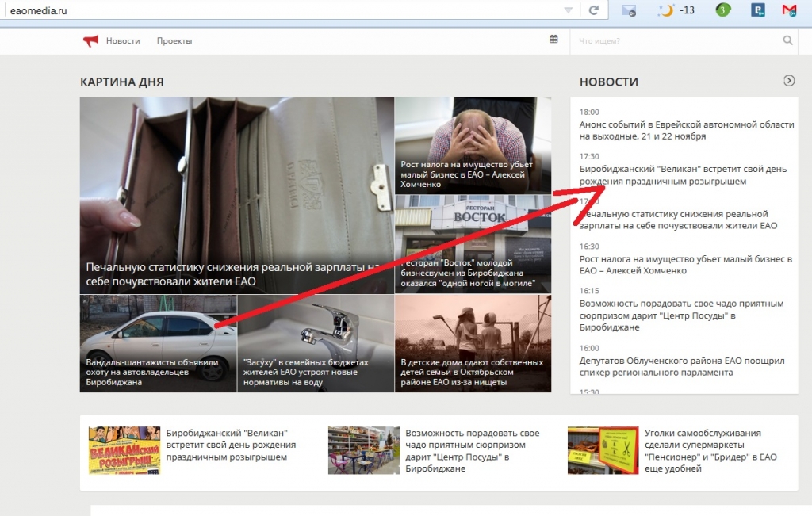Click into the 'Что ищем?' search field

coord(674,40)
